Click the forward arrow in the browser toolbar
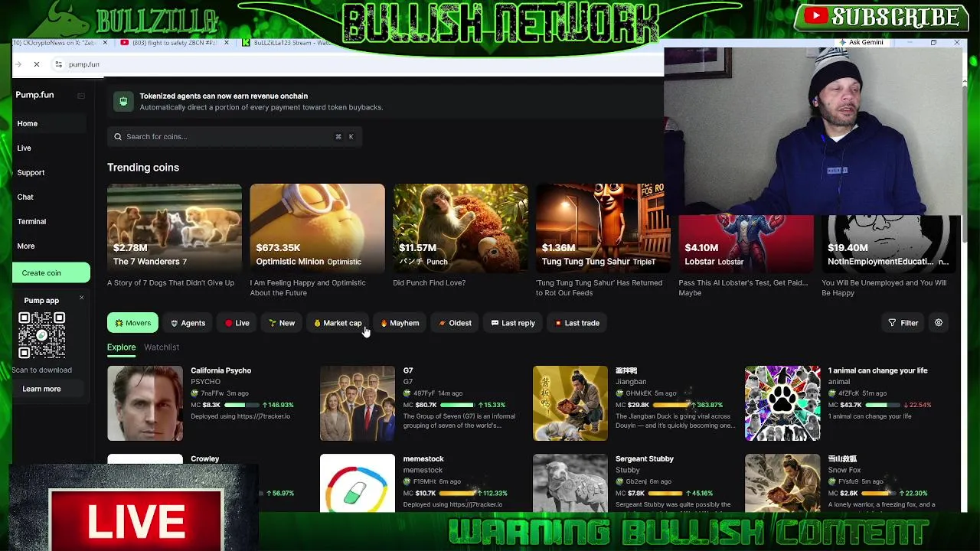Image resolution: width=980 pixels, height=551 pixels. [18, 64]
